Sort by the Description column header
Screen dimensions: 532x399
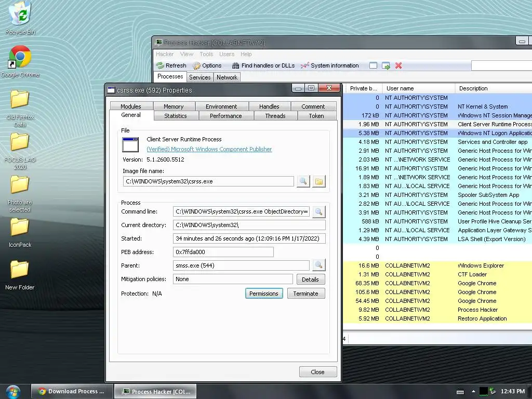point(493,88)
